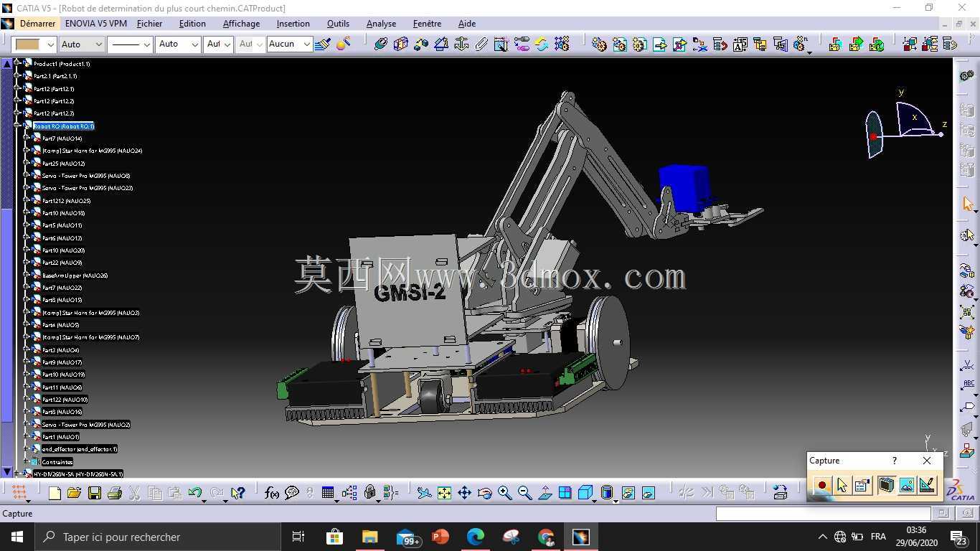Select the Rotate view tool
Viewport: 980px width, 551px height.
484,493
